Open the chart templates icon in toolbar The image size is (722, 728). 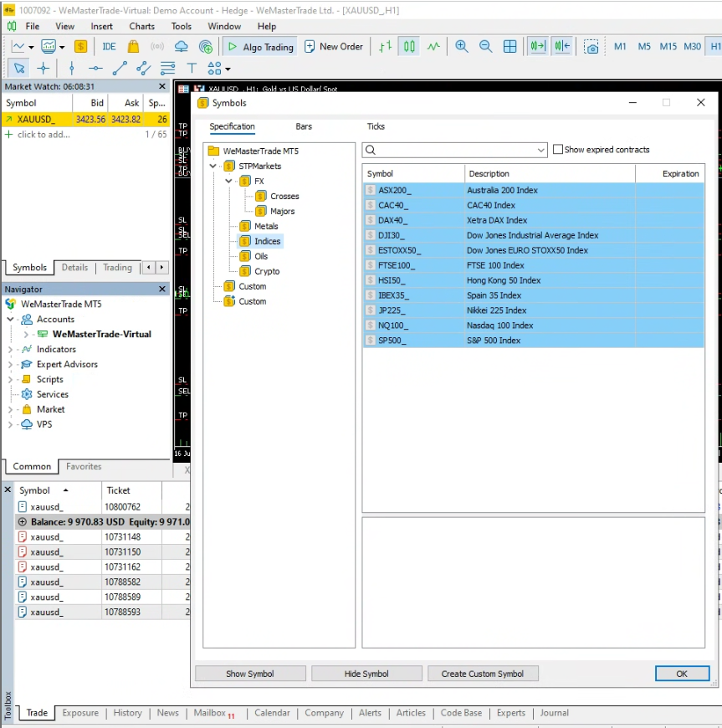point(49,46)
